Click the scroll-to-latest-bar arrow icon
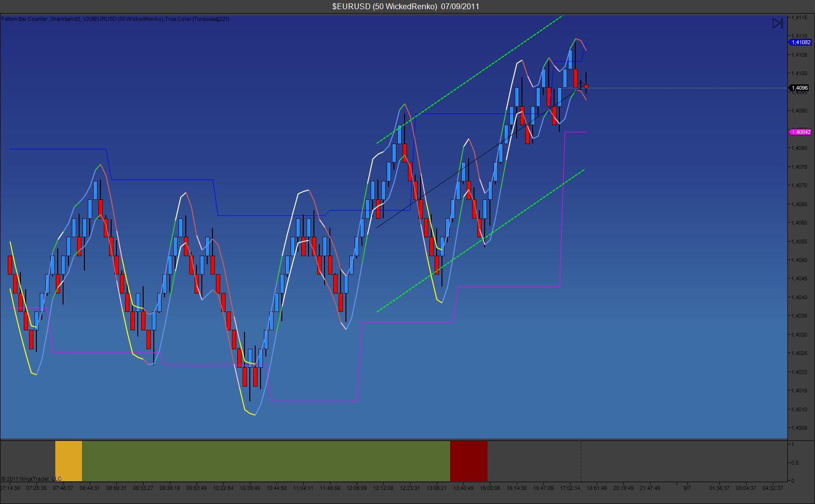The width and height of the screenshot is (815, 504). (778, 23)
